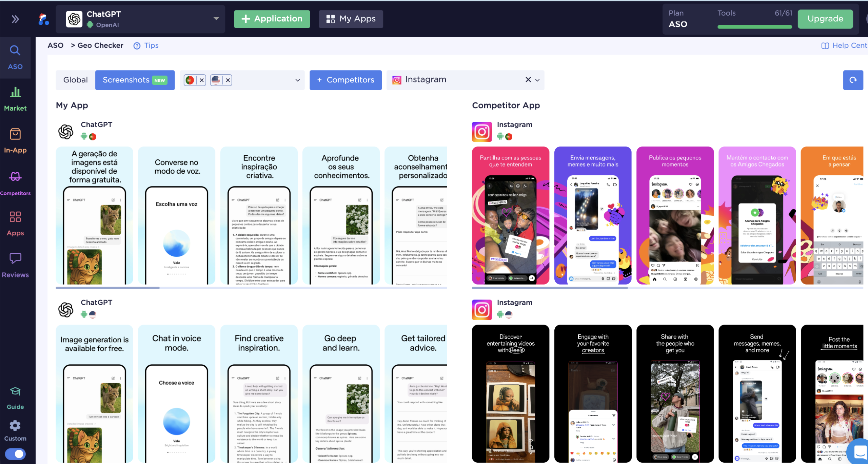Viewport: 868px width, 464px height.
Task: Remove the United States country filter
Action: click(x=228, y=80)
